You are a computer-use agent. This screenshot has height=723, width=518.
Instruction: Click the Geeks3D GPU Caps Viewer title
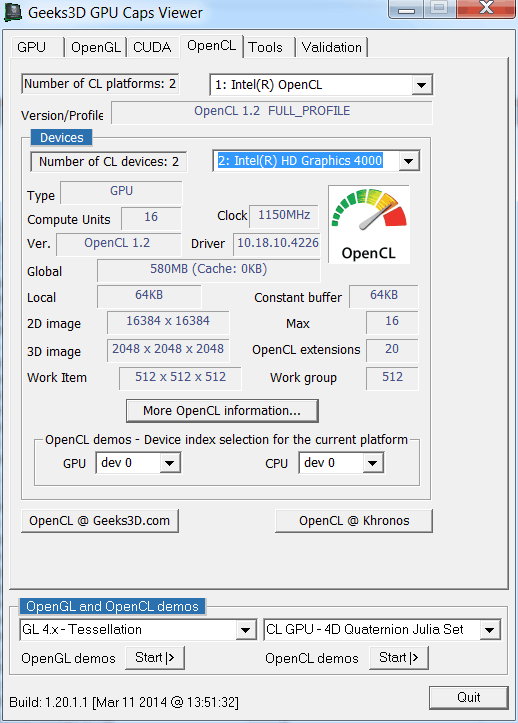(x=115, y=12)
